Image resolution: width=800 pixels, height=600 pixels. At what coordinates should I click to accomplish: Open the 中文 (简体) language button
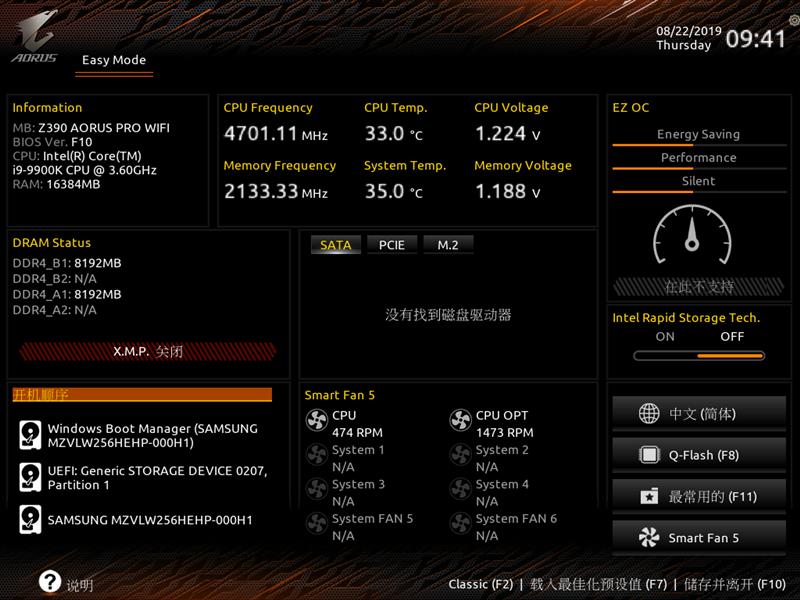pos(699,413)
